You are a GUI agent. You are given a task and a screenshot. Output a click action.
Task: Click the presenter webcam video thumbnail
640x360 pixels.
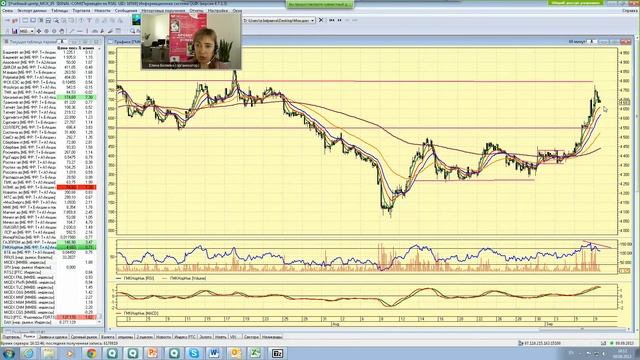coord(191,41)
